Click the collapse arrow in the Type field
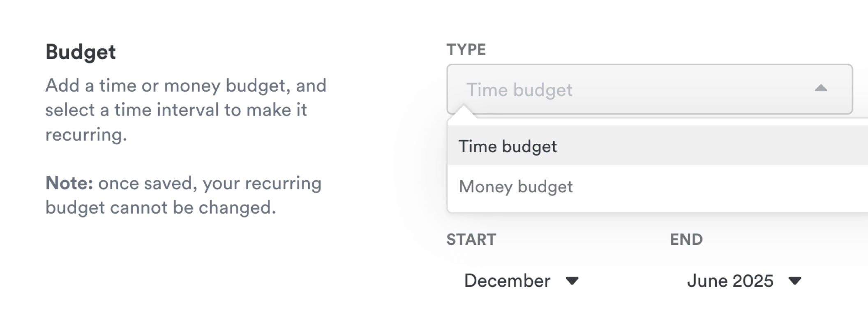Screen dimensions: 868x322 point(821,88)
